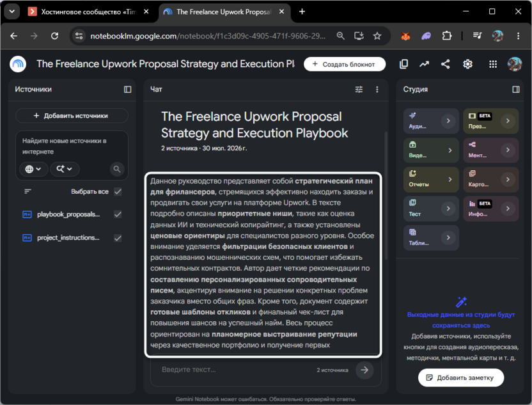Open a new browser tab

click(x=302, y=12)
